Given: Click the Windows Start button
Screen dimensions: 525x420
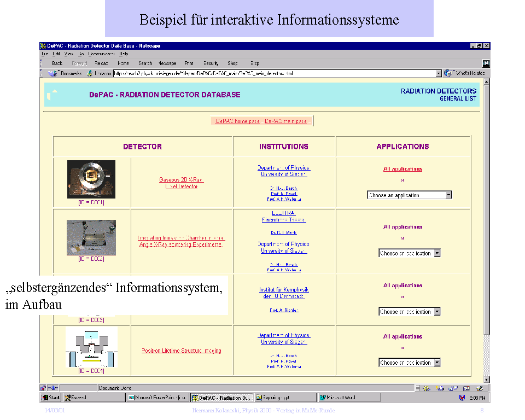Looking at the screenshot, I should click(x=50, y=398).
